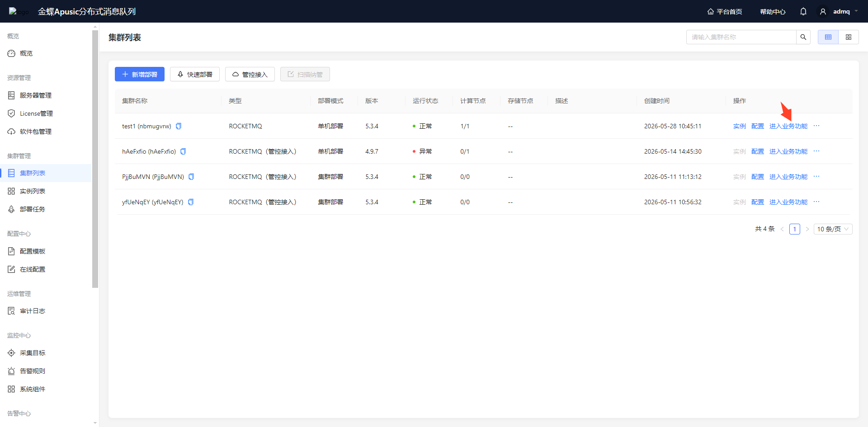The height and width of the screenshot is (427, 868).
Task: Go to 平台首页
Action: 725,12
